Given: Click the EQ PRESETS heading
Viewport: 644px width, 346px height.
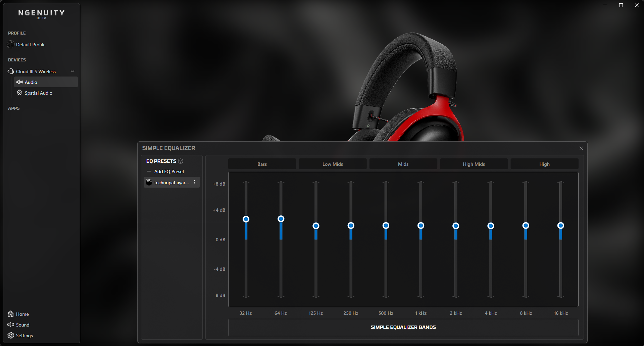Looking at the screenshot, I should [161, 161].
